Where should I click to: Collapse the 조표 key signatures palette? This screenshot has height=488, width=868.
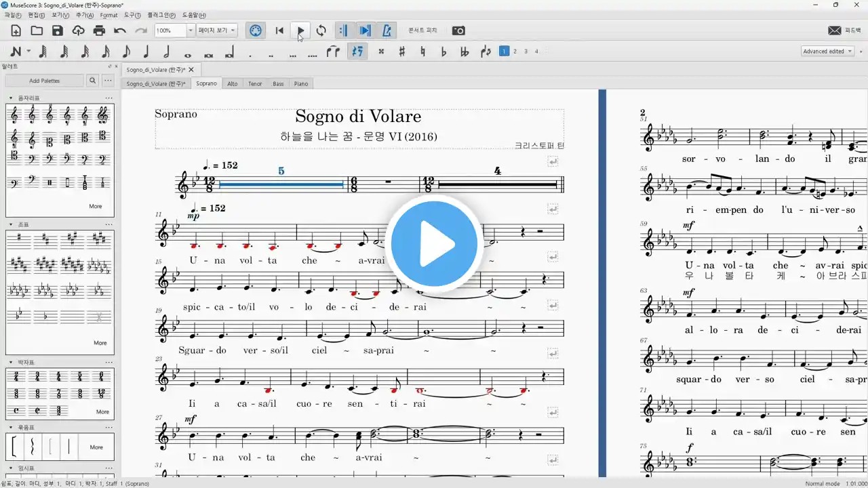coord(11,224)
